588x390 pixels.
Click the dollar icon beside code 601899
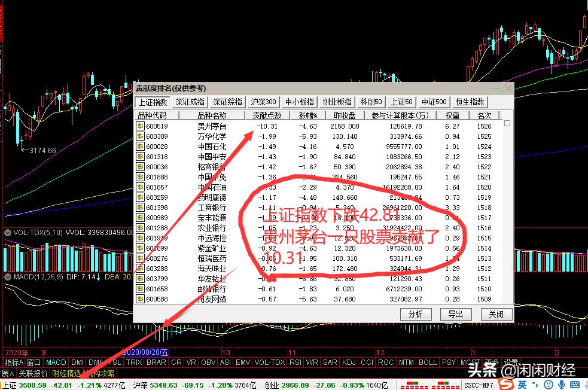[x=140, y=248]
